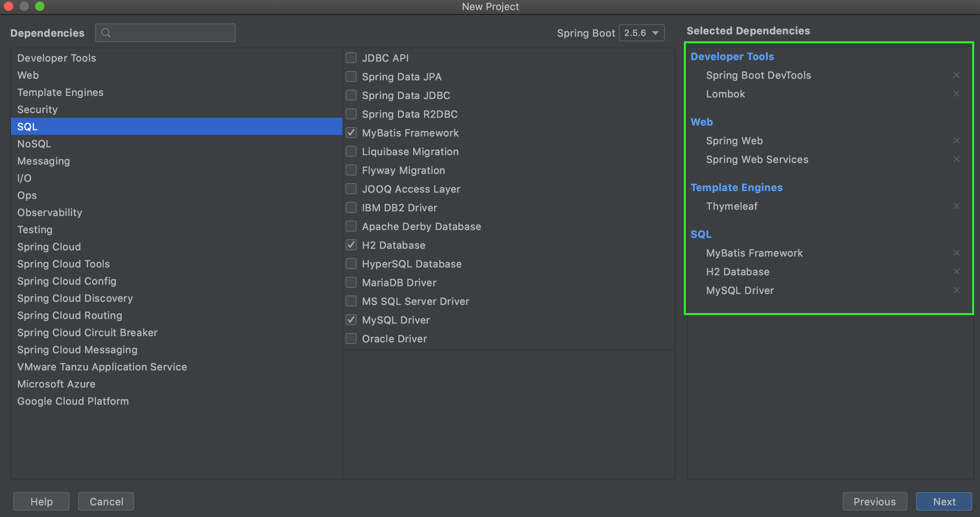This screenshot has height=517, width=980.
Task: Click the Previous button
Action: (874, 501)
